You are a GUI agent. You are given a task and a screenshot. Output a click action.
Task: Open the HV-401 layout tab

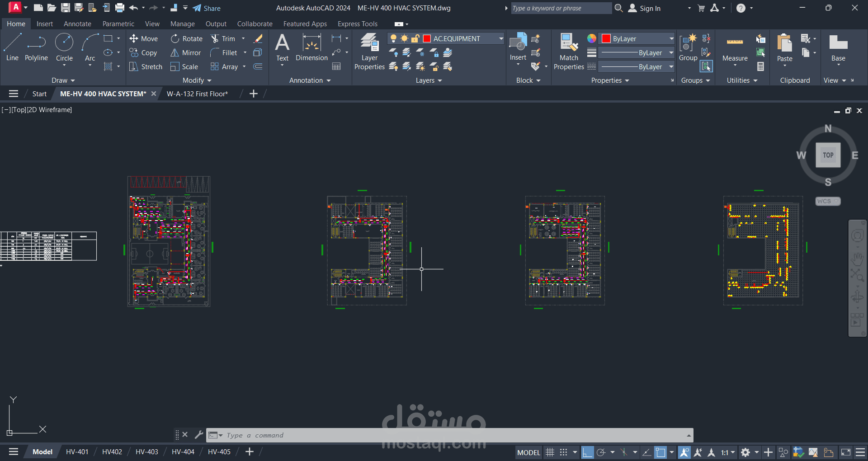pyautogui.click(x=77, y=452)
